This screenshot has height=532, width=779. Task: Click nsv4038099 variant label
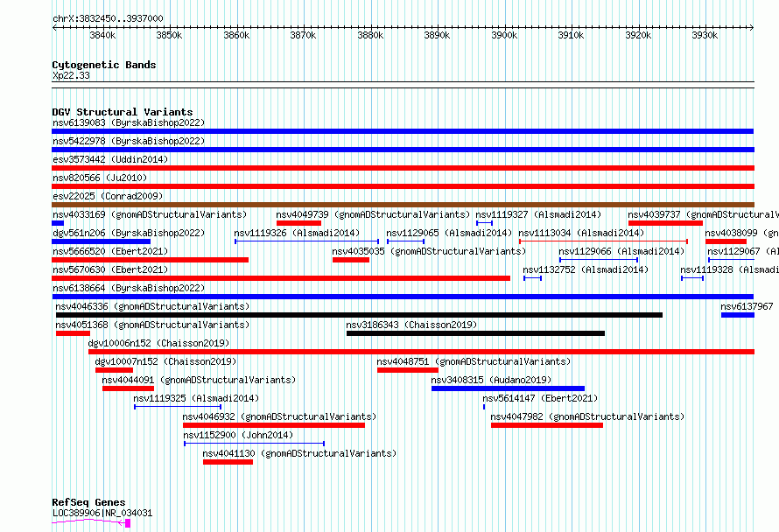point(741,233)
